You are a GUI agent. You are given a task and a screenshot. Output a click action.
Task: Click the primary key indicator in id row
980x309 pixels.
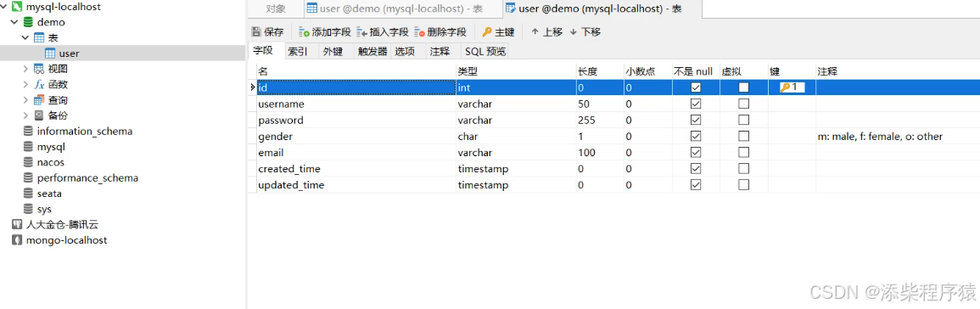point(792,87)
